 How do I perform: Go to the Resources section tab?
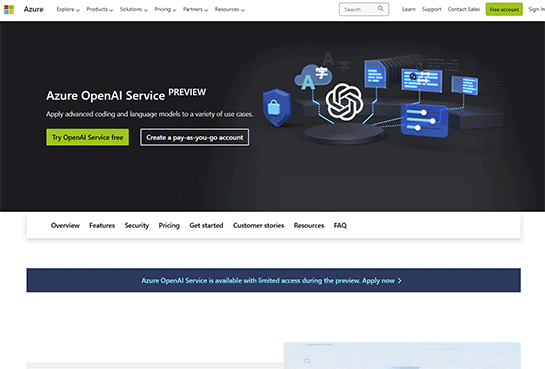coord(309,226)
